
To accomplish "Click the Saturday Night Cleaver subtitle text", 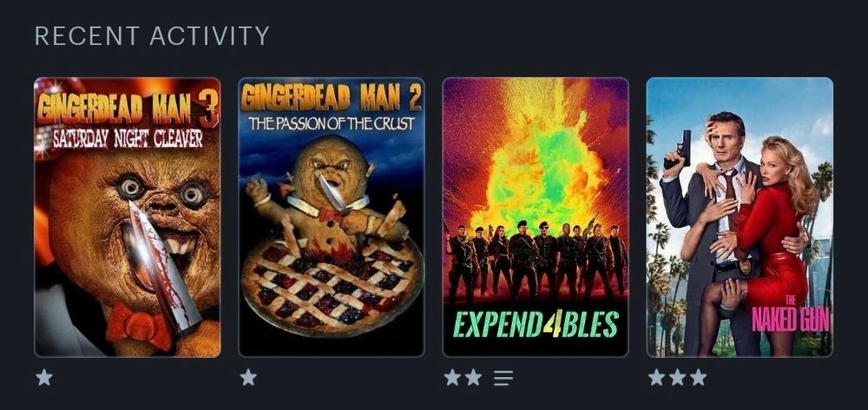I will 128,138.
